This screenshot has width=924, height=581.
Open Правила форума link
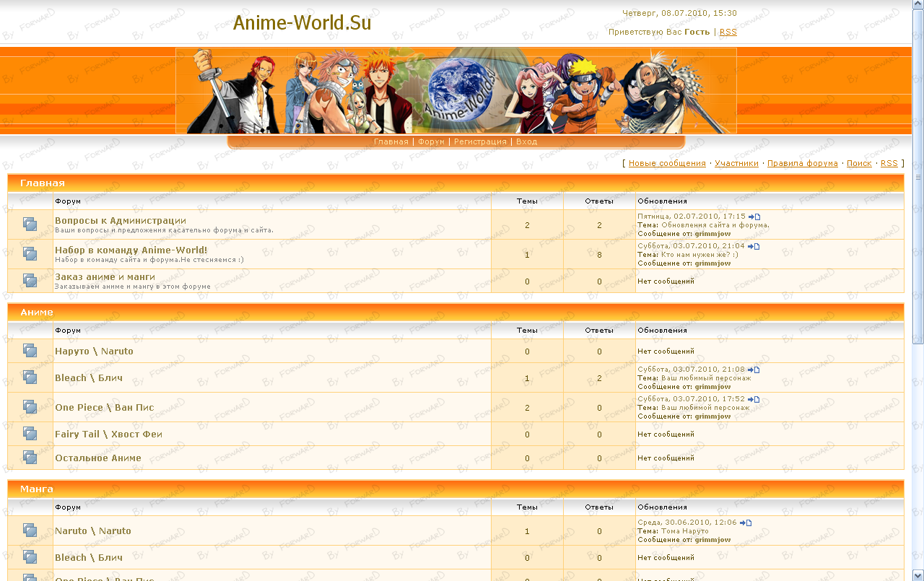point(803,163)
